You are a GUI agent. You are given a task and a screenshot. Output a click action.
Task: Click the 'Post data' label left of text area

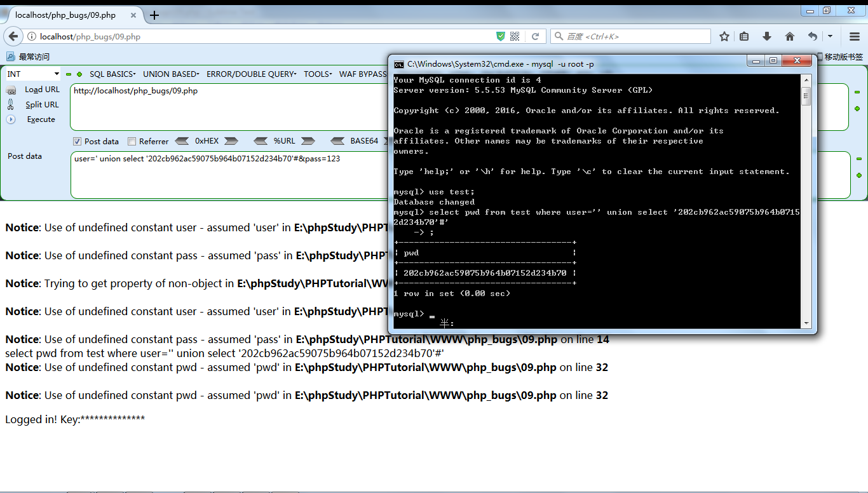(25, 156)
